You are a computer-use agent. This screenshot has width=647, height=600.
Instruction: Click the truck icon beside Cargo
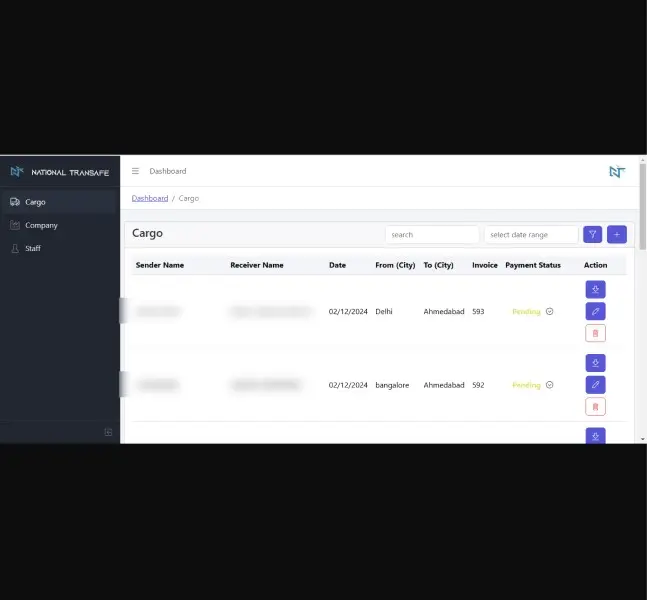pyautogui.click(x=15, y=202)
